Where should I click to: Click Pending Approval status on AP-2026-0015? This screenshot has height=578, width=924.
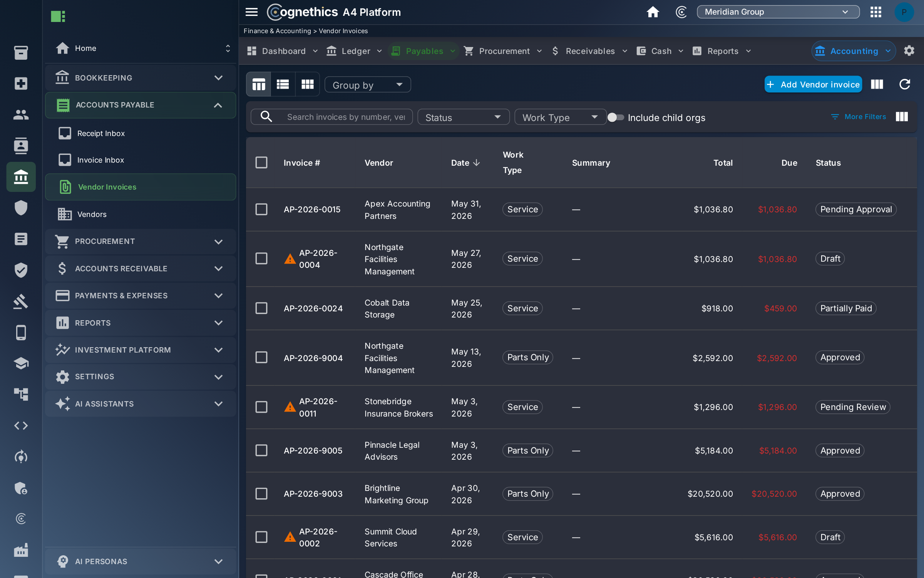click(x=856, y=209)
